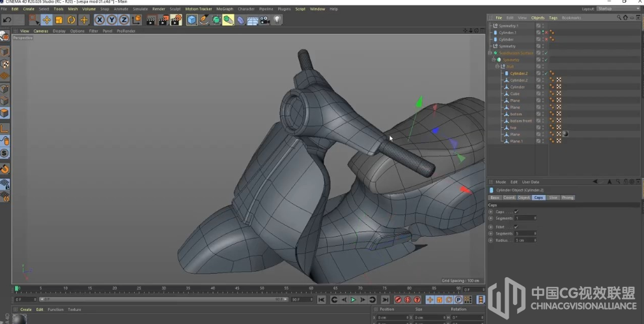This screenshot has height=324, width=644.
Task: Toggle Parameter keyframe P icon
Action: (458, 300)
